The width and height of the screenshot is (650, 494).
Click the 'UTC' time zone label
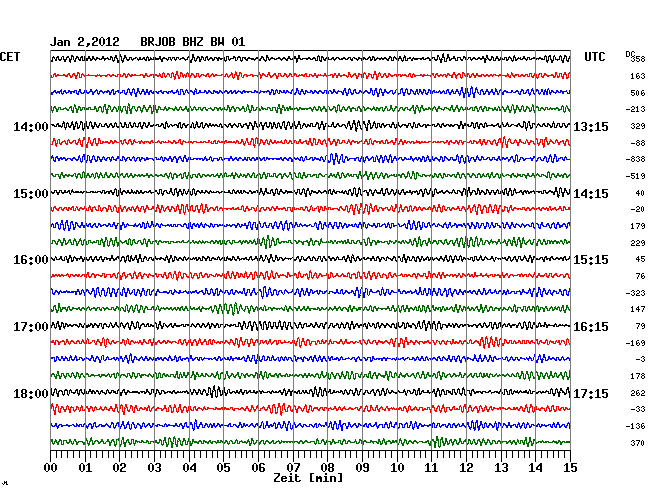(x=595, y=57)
